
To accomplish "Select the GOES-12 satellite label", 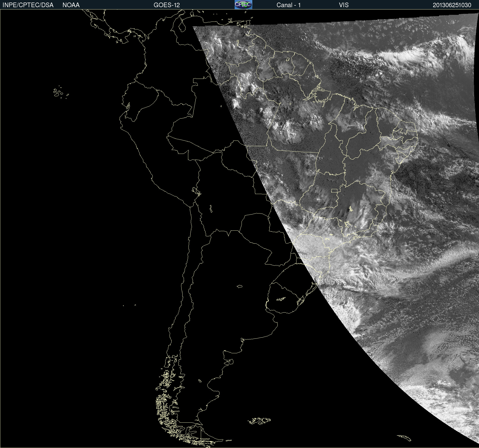I will pyautogui.click(x=167, y=5).
